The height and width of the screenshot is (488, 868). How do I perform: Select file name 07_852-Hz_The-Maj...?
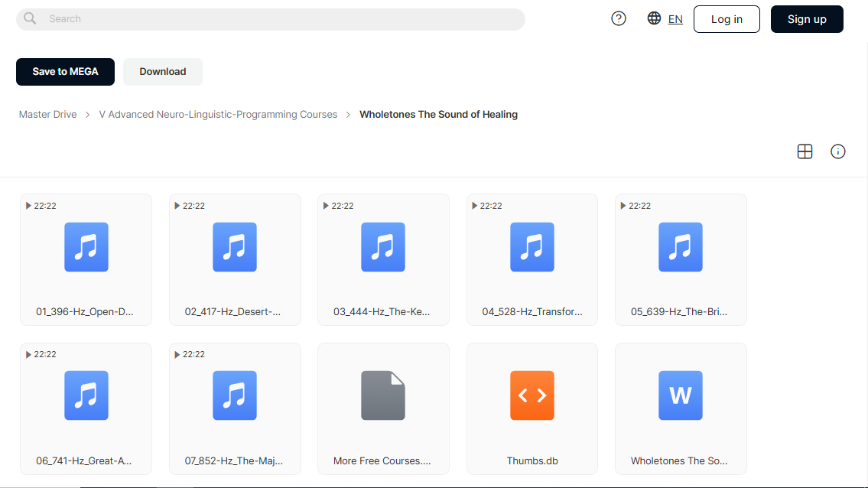click(233, 461)
